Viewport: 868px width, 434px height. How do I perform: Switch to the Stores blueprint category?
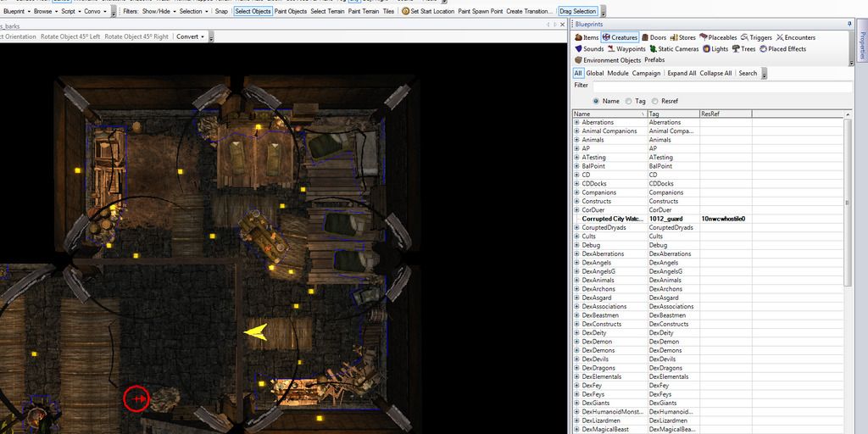pyautogui.click(x=682, y=37)
